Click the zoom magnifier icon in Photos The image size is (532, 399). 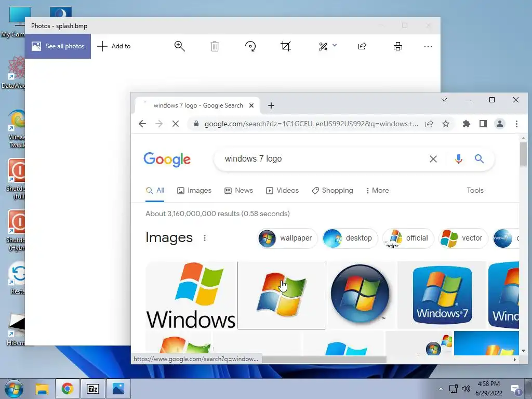[179, 46]
